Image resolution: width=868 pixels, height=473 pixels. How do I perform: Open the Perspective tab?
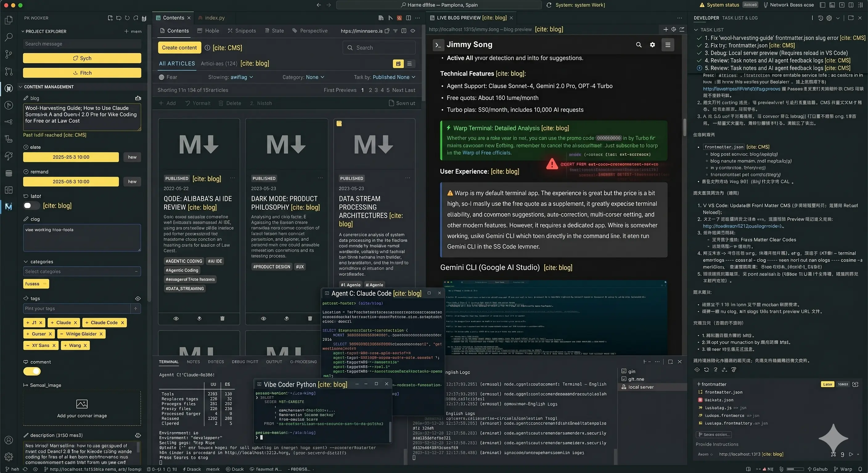[310, 30]
